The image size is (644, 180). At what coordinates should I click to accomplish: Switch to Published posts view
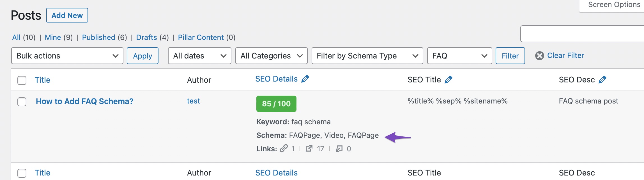(x=98, y=37)
